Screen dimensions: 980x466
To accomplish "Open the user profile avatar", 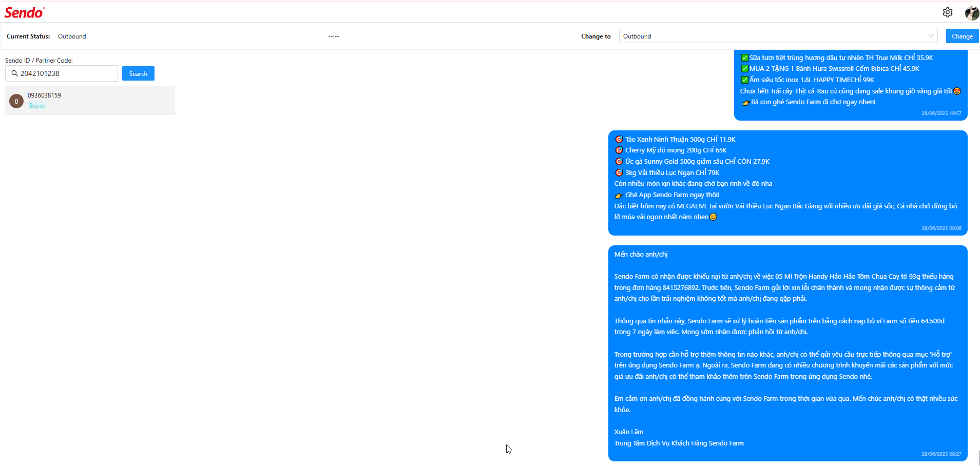I will pos(972,13).
